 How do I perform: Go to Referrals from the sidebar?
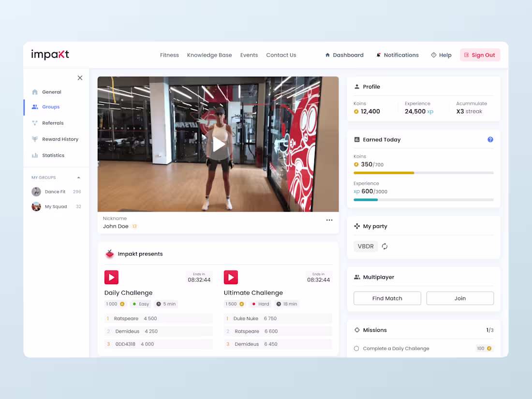coord(53,123)
